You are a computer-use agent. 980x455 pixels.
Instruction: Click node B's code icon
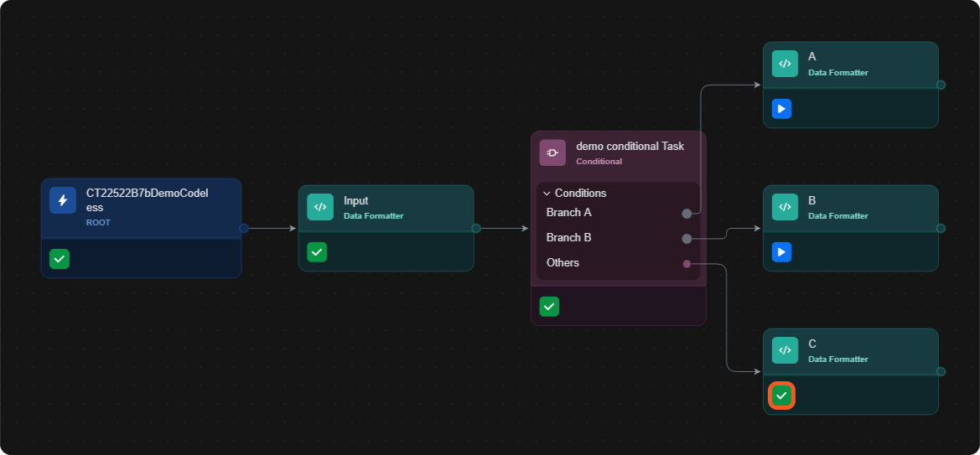(x=785, y=207)
